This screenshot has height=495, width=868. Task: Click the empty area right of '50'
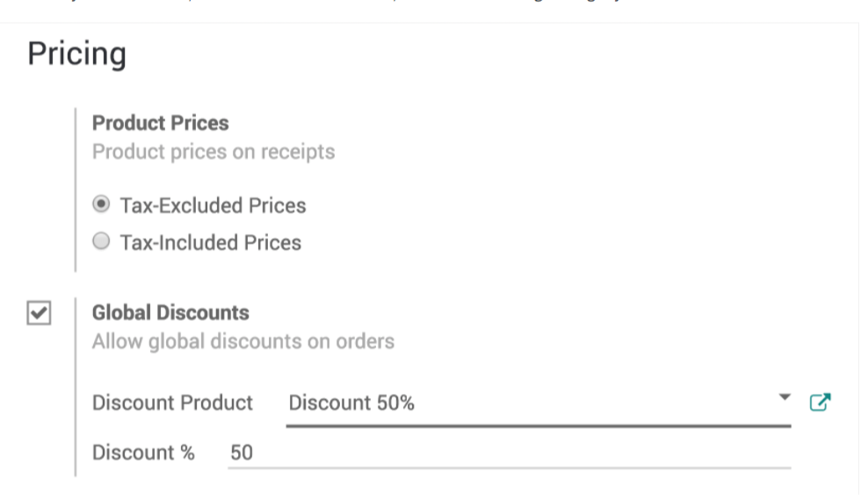click(x=527, y=453)
